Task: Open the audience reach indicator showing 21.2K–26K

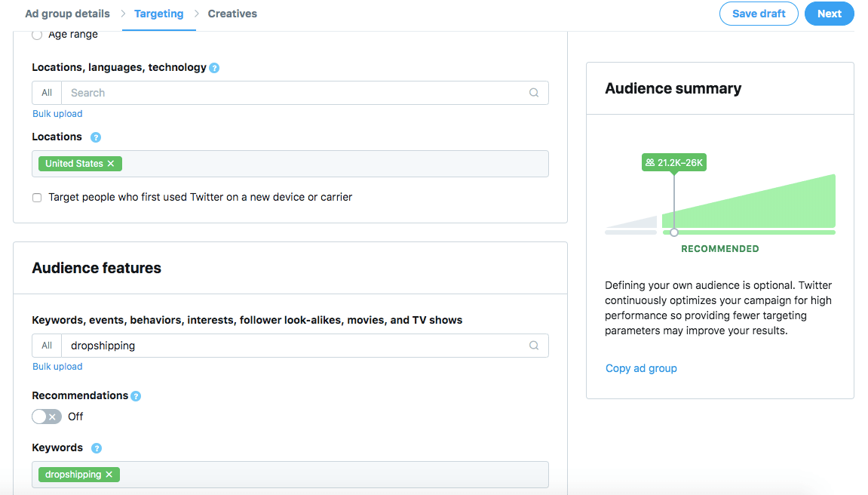Action: [673, 162]
